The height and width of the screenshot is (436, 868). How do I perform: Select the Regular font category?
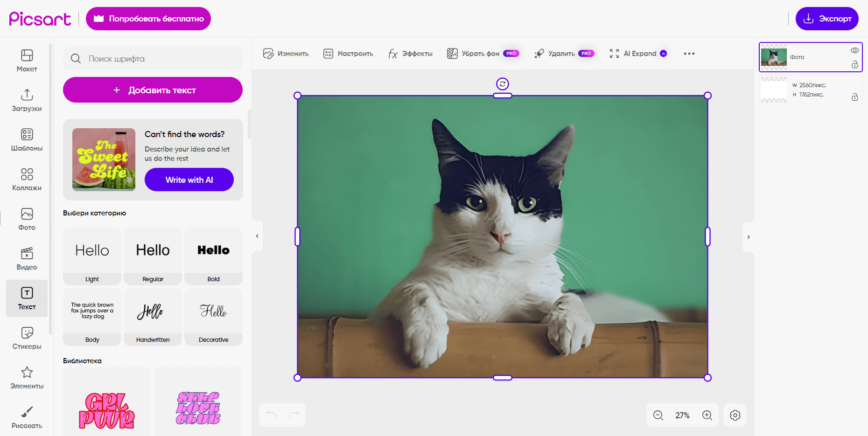(153, 256)
